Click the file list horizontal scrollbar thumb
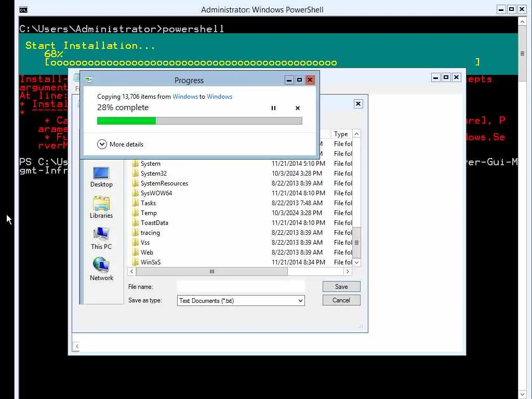This screenshot has width=532, height=399. click(212, 271)
